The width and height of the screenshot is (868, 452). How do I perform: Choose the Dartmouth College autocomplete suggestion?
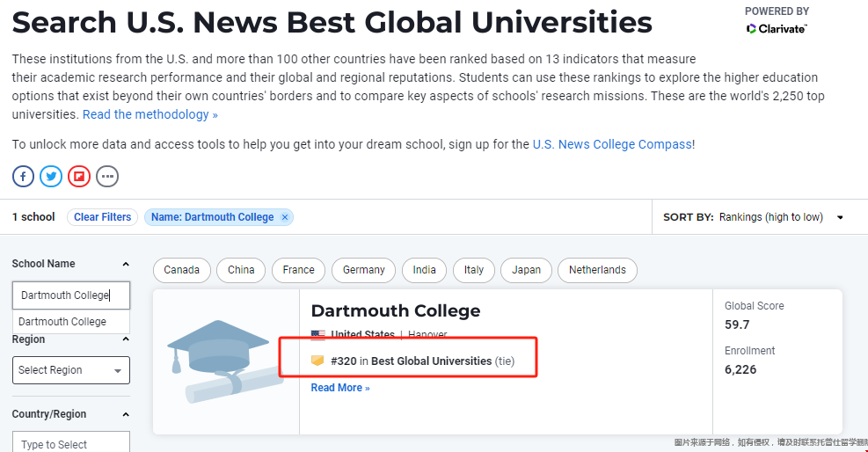pos(63,322)
